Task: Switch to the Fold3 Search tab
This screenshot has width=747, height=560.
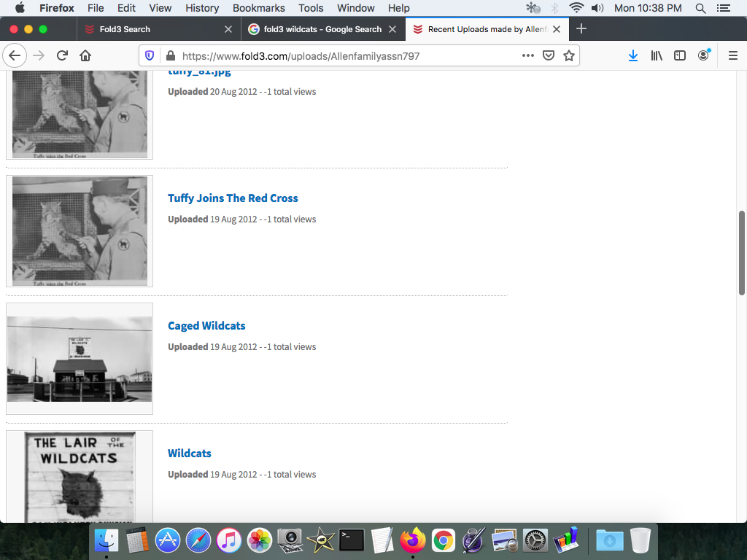Action: click(124, 29)
